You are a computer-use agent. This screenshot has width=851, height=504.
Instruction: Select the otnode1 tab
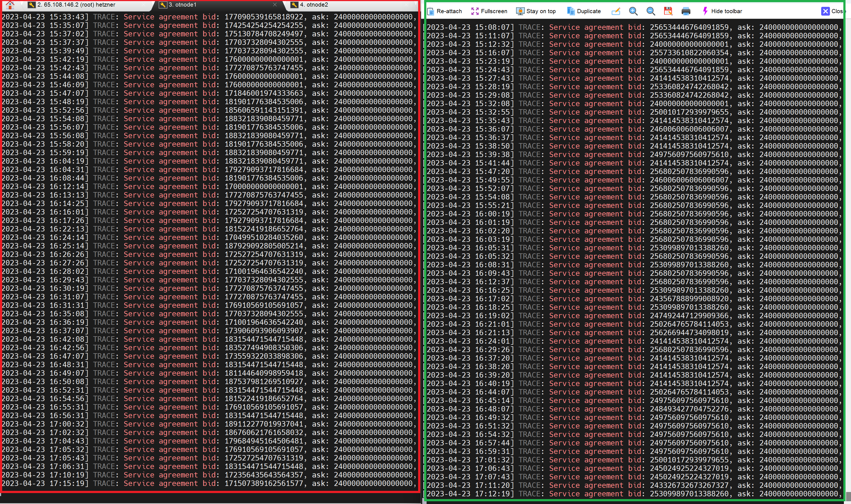tap(182, 5)
